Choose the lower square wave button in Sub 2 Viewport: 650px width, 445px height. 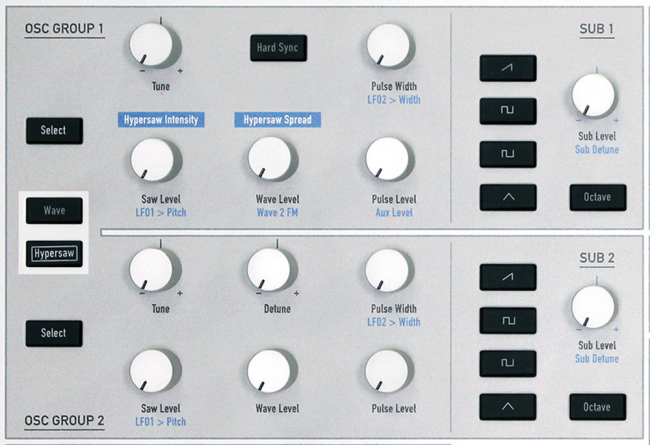point(507,363)
